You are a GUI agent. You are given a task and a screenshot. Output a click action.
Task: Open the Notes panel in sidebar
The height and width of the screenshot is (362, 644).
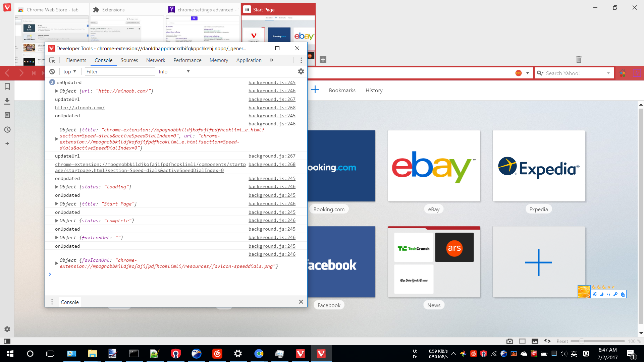7,115
